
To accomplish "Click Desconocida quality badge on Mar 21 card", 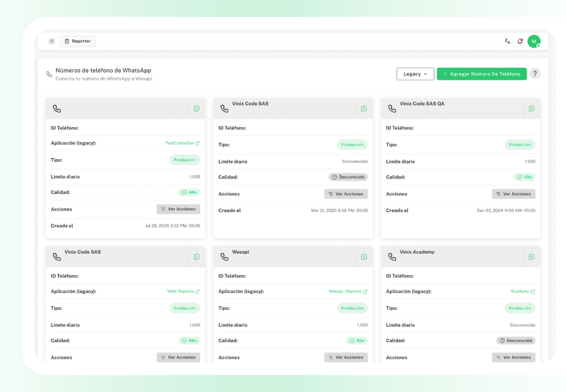I will 348,177.
